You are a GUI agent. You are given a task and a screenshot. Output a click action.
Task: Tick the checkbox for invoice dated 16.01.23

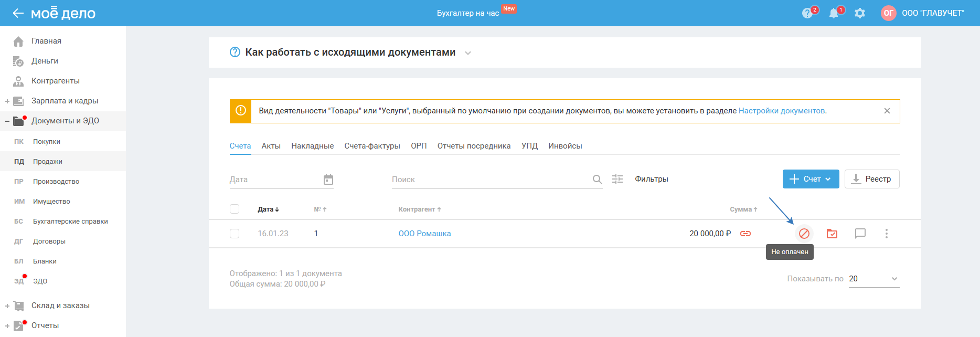tap(235, 234)
